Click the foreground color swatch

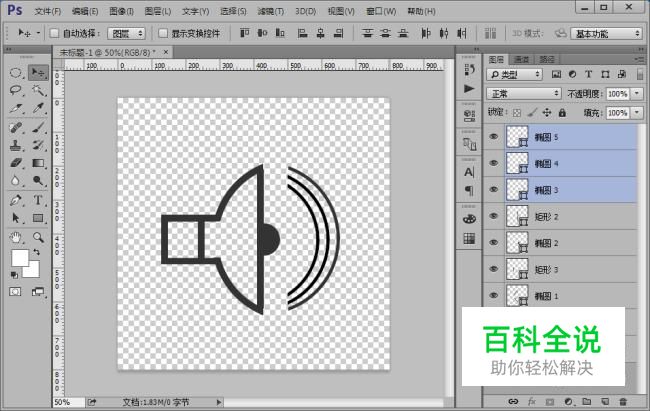(x=19, y=258)
